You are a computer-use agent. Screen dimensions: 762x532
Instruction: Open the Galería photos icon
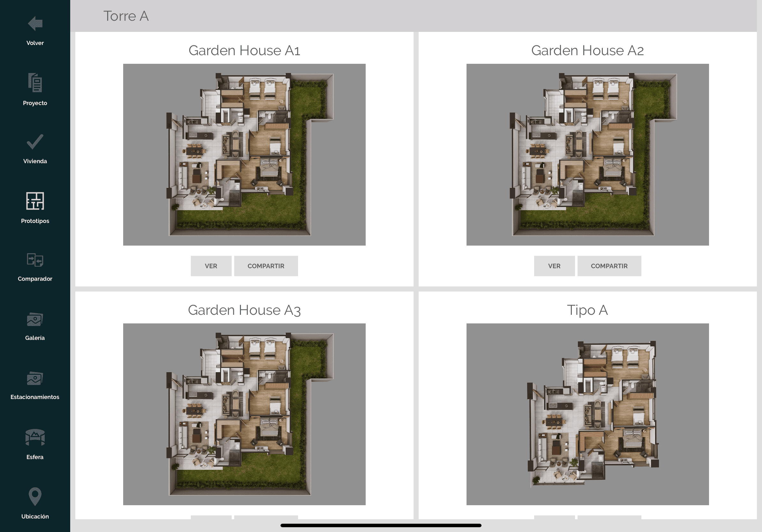click(x=35, y=319)
